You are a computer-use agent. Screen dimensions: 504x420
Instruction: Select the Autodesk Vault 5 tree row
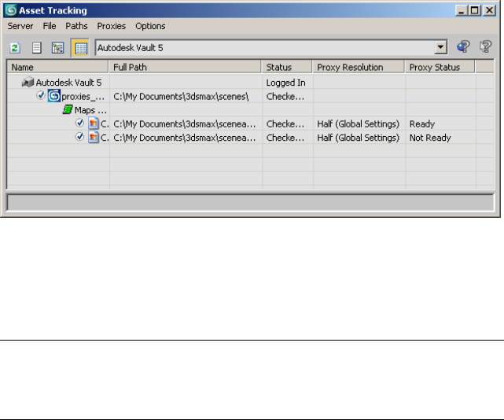[x=68, y=83]
